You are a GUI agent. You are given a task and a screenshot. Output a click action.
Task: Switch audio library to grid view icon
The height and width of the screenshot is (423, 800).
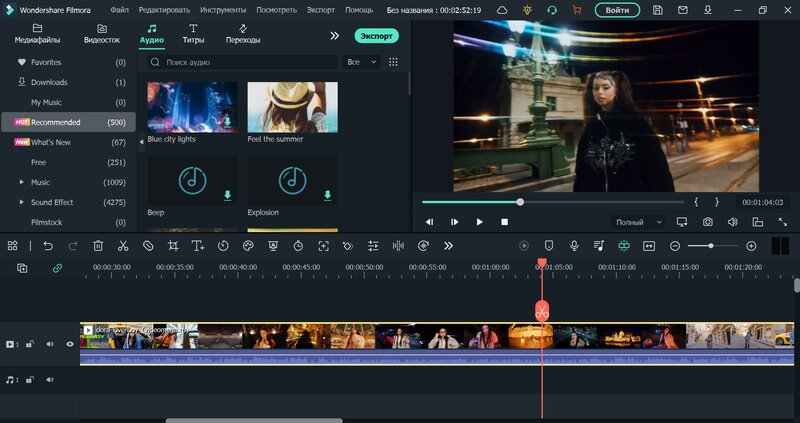(393, 62)
